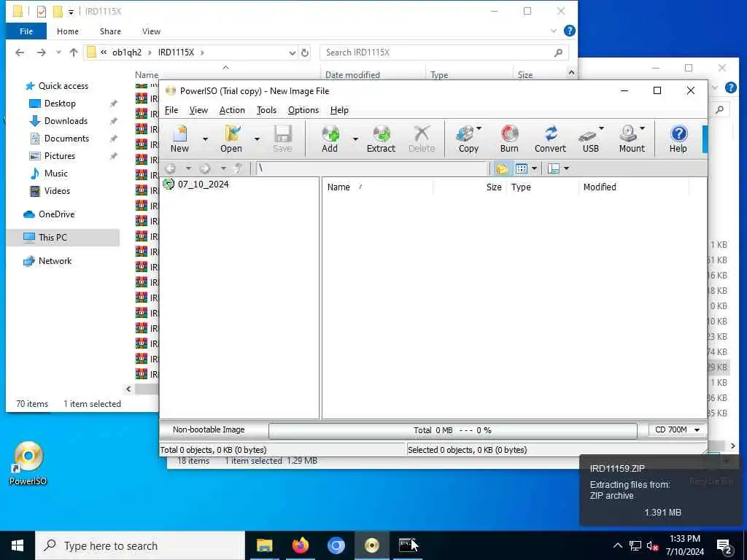Click the New image toolbar icon

click(180, 139)
